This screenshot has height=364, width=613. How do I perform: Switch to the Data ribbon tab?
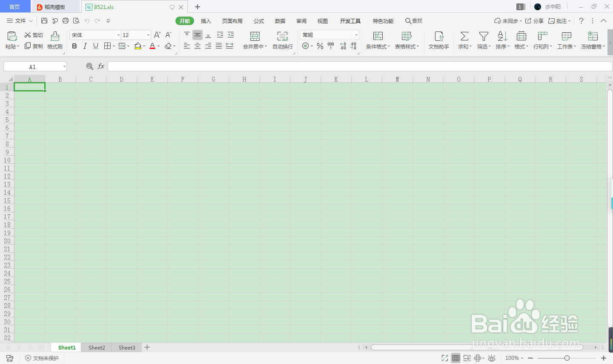click(280, 21)
